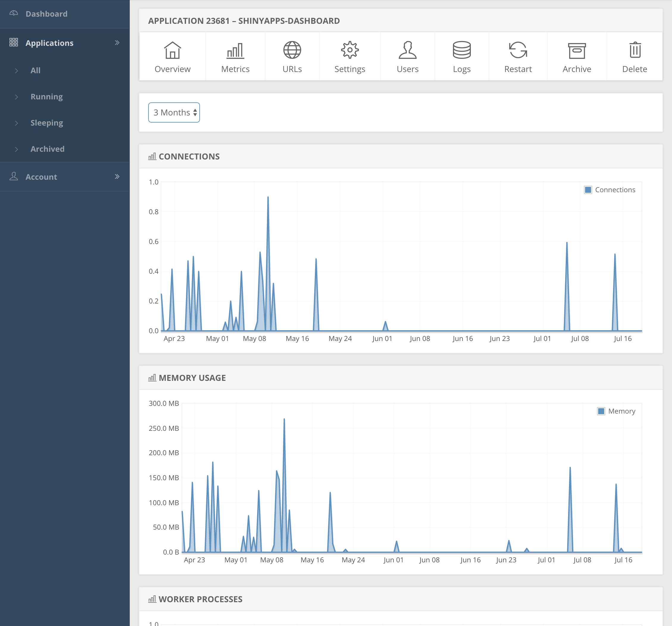Click the MEMORY USAGE section heading

(x=192, y=378)
